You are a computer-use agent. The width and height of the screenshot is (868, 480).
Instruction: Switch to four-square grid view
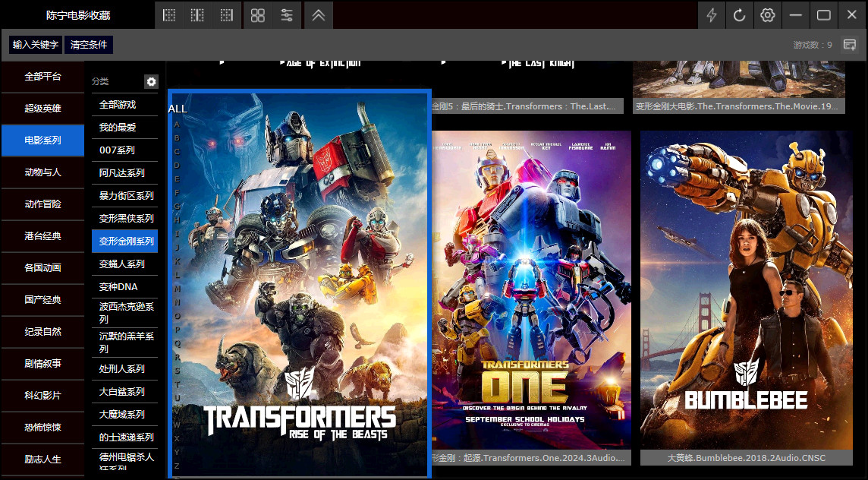(258, 15)
